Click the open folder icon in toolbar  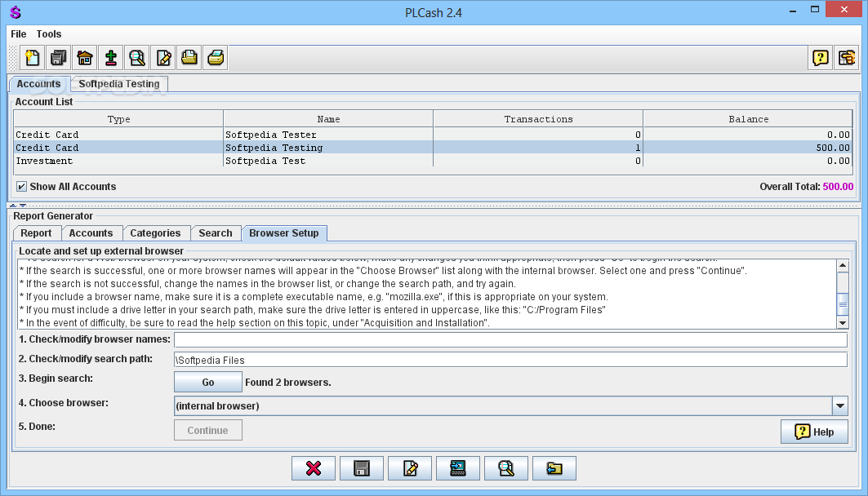point(189,57)
